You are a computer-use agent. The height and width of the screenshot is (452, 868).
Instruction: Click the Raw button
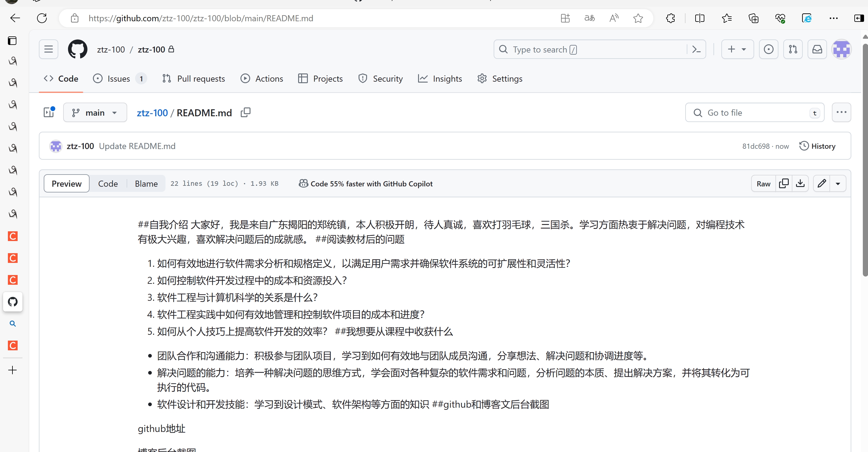(x=763, y=184)
